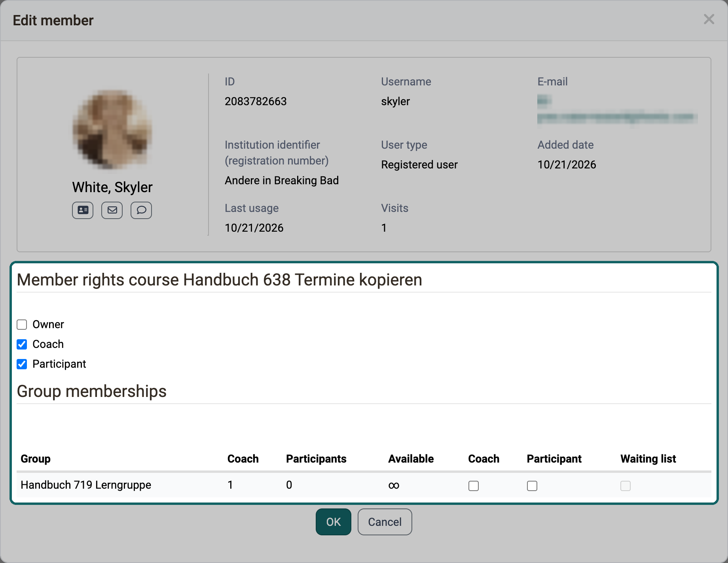Click the envelope e-mail icon under White, Skyler
Screen dimensions: 728x563
pos(112,210)
